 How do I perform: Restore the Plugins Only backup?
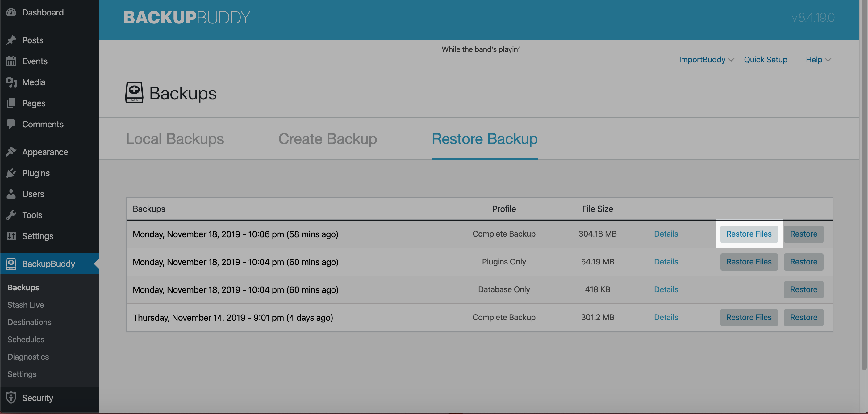(804, 262)
